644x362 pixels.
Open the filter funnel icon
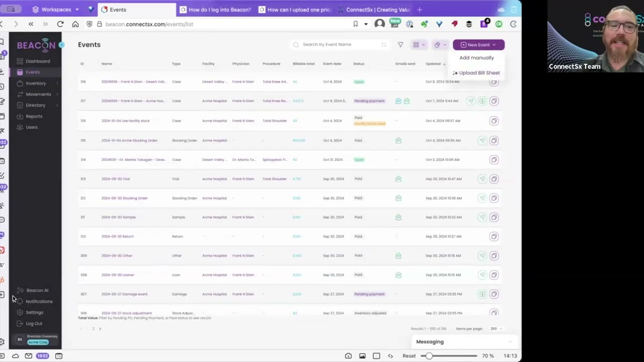[x=400, y=45]
